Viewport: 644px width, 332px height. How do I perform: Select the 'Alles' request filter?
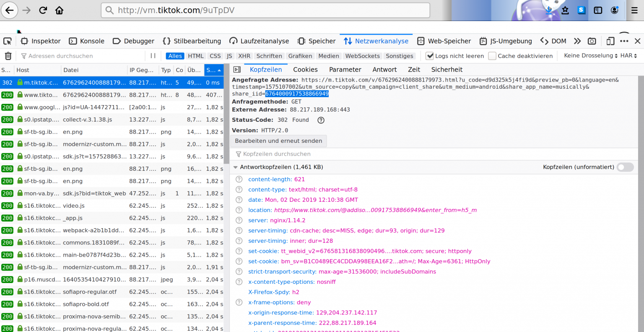pyautogui.click(x=175, y=56)
